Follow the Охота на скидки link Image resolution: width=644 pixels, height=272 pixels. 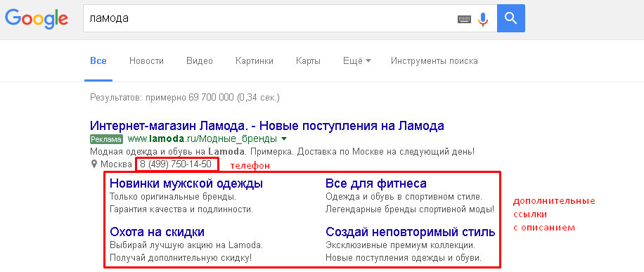click(157, 232)
